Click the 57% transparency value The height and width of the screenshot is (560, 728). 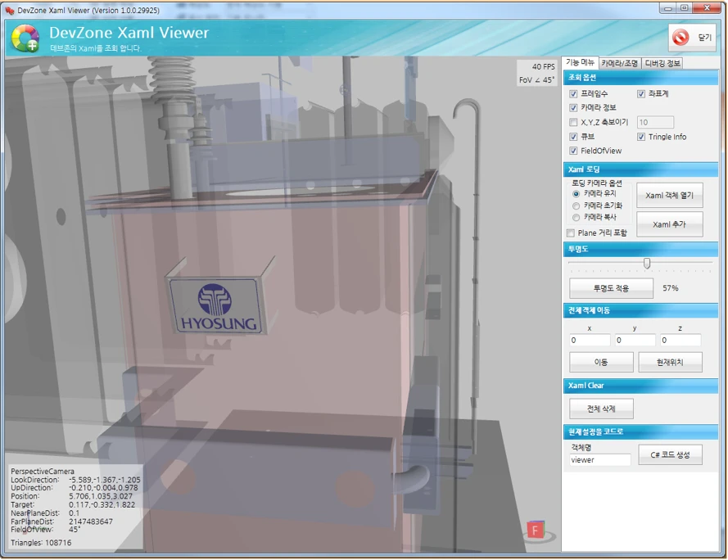pyautogui.click(x=670, y=288)
